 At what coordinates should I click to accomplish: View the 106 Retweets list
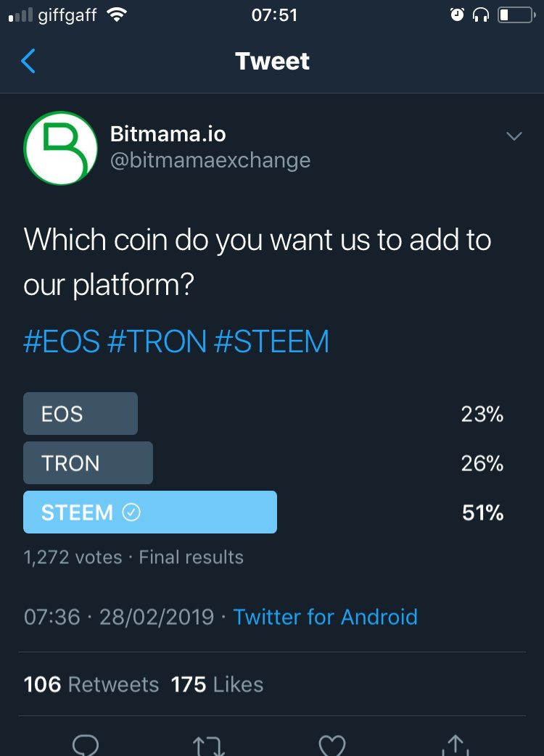pos(91,684)
